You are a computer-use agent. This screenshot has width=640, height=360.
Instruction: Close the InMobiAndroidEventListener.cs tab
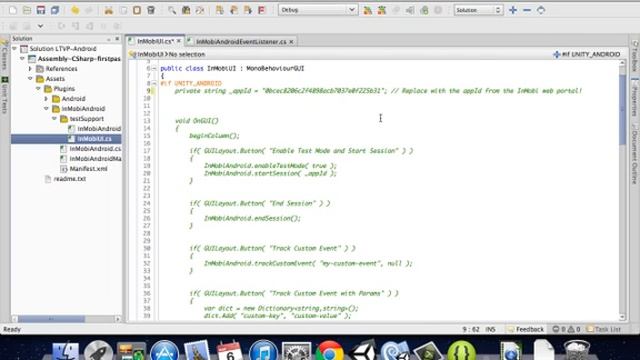point(291,42)
